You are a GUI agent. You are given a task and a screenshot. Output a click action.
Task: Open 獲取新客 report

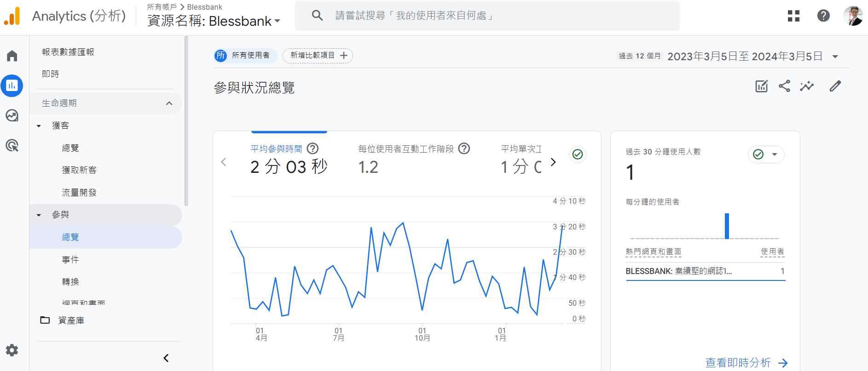tap(79, 170)
